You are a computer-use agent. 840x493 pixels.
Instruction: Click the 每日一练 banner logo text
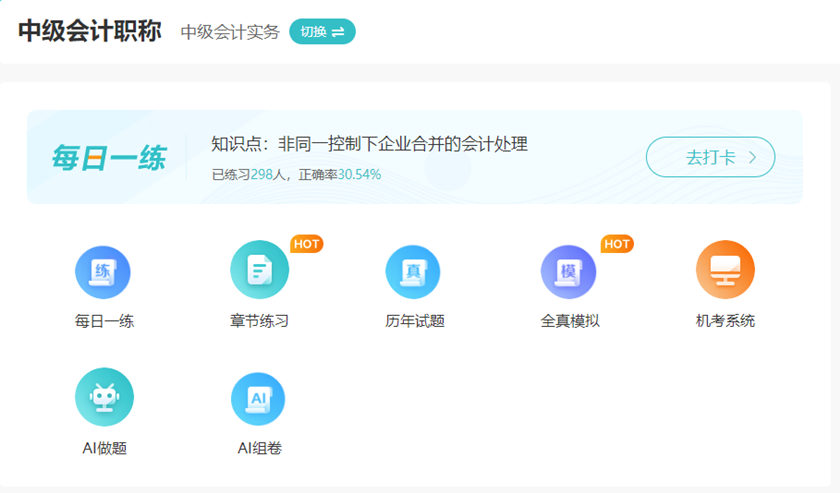tap(108, 158)
